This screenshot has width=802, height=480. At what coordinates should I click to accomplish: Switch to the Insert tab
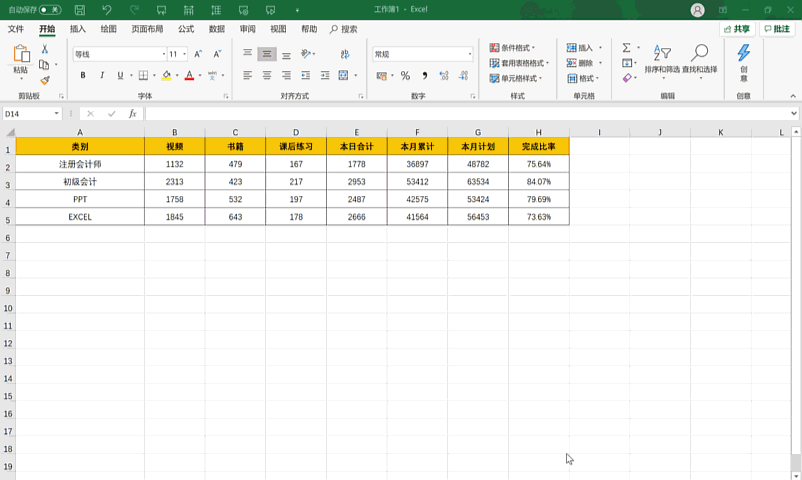[78, 29]
